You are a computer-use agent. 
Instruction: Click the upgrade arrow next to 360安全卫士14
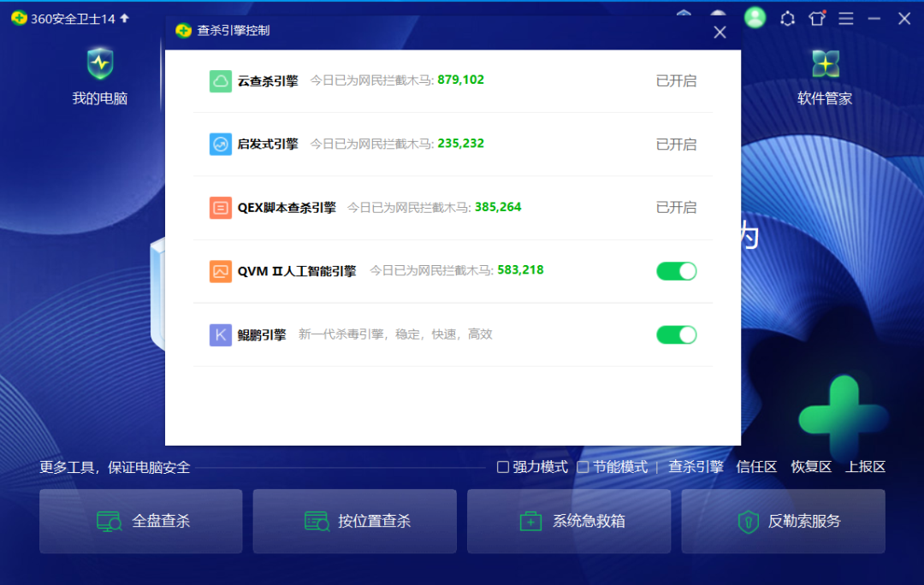click(124, 18)
